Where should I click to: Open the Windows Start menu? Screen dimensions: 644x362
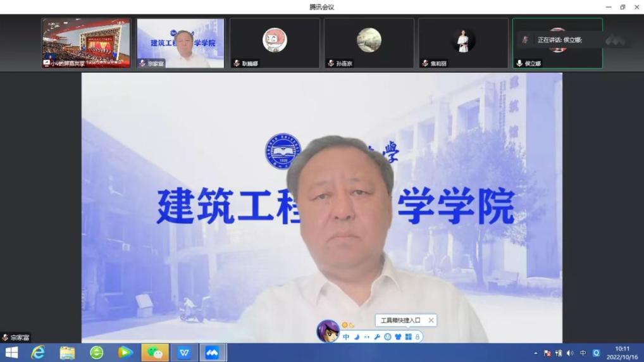point(11,353)
